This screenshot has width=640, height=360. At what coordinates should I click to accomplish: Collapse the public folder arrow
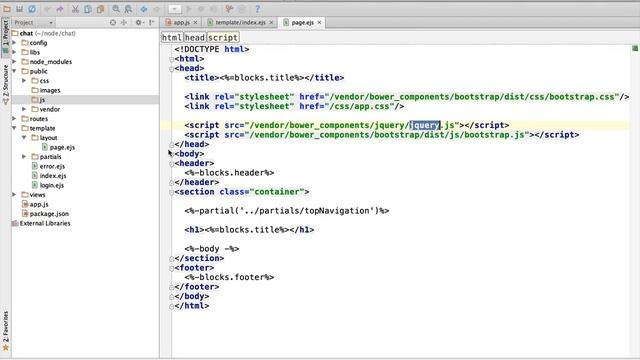tap(14, 71)
